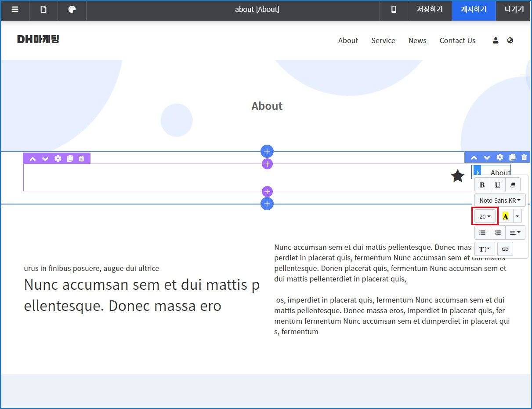Viewport: 532px width, 409px height.
Task: Open the Noto Sans KR font dropdown
Action: coord(500,201)
